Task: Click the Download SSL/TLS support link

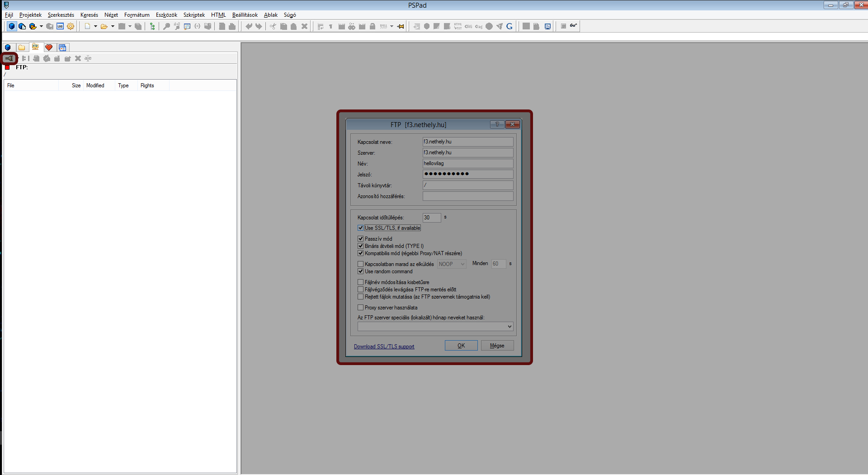Action: (x=384, y=347)
